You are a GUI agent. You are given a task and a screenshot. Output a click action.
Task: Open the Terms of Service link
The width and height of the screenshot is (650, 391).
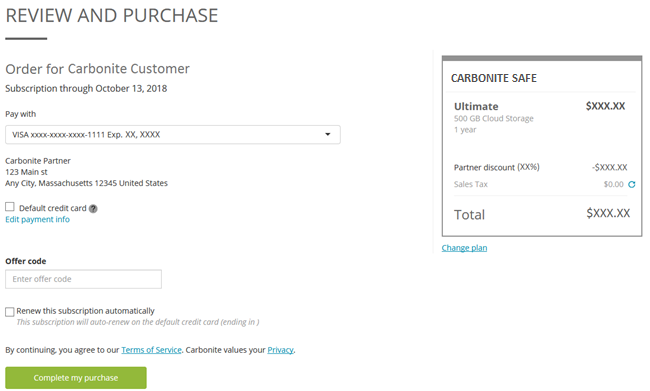[151, 350]
